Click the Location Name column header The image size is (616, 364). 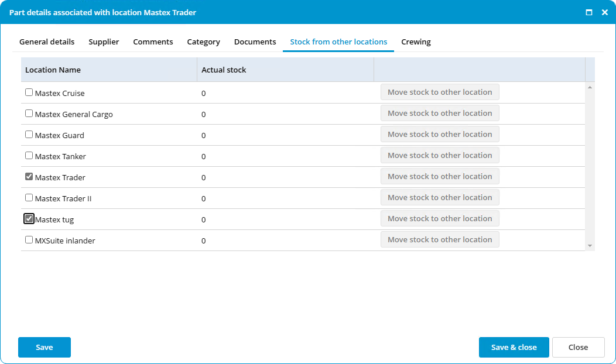(x=109, y=70)
